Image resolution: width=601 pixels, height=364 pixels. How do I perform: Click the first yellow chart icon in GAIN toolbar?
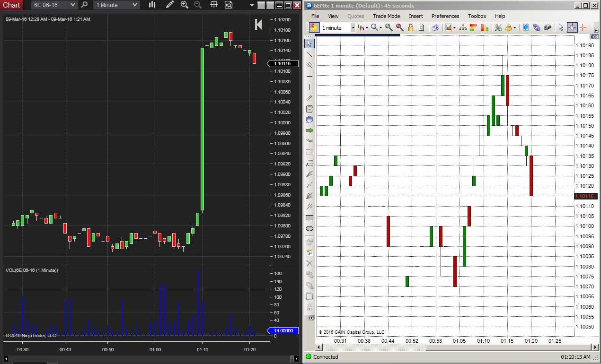[x=314, y=27]
